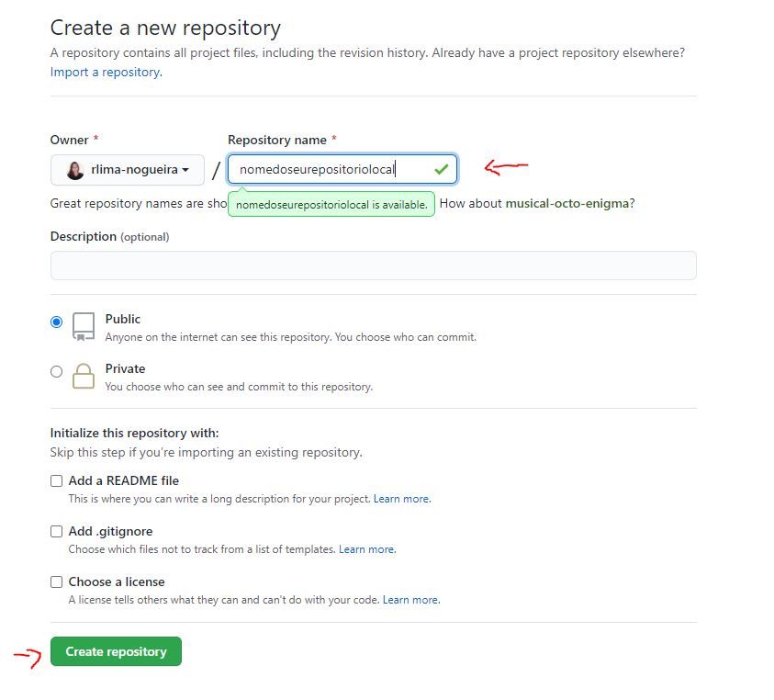Click the green checkmark in repository name field
Screen dimensions: 774x700
441,169
